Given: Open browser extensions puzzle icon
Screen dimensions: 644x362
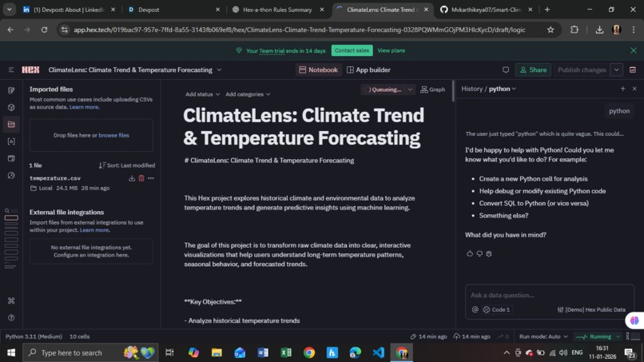Looking at the screenshot, I should [x=574, y=30].
